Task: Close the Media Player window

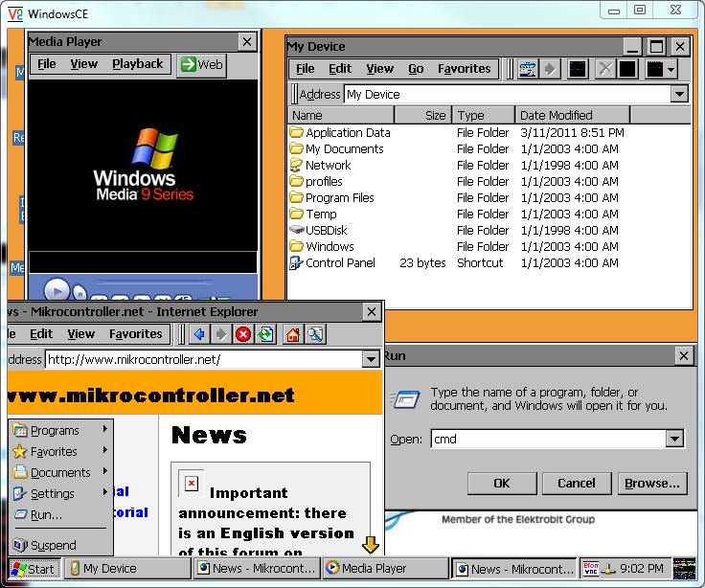Action: pyautogui.click(x=247, y=42)
